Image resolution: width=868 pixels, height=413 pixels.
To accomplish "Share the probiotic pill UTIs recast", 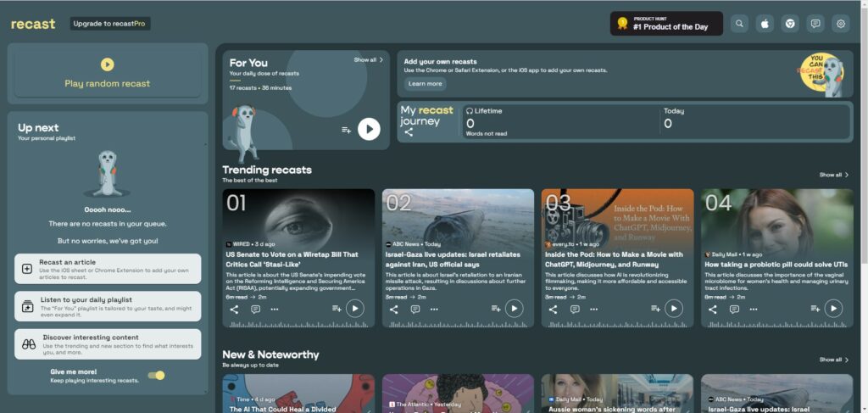I will pyautogui.click(x=712, y=310).
